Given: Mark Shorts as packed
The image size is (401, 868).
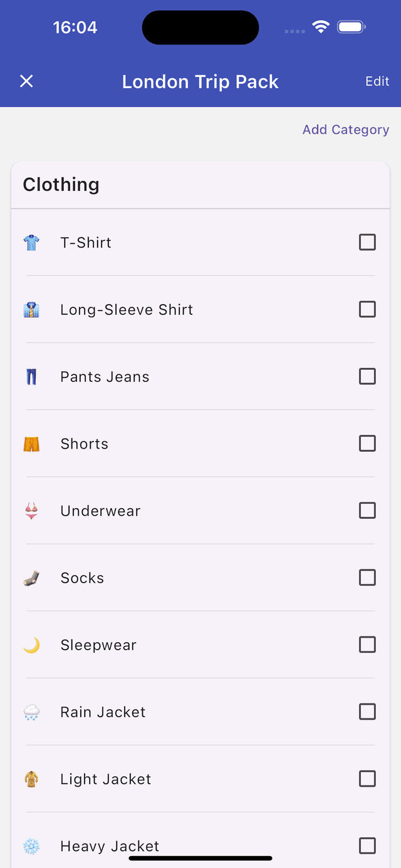Looking at the screenshot, I should (x=367, y=444).
